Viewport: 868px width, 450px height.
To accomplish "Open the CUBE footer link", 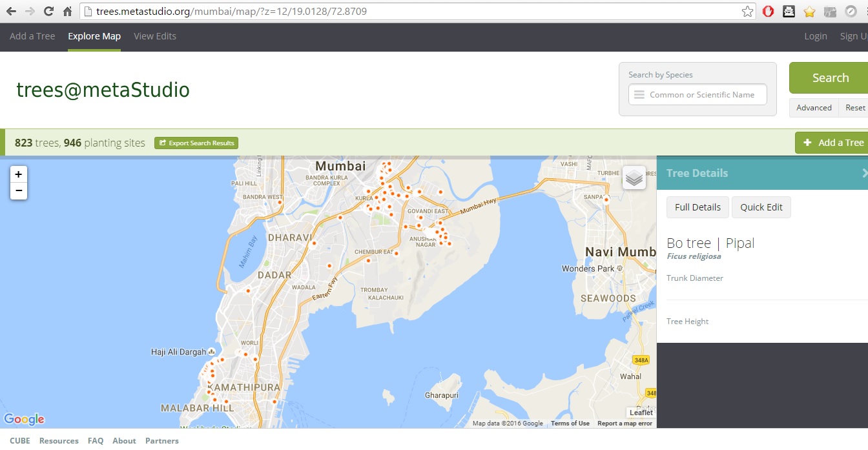I will click(20, 441).
